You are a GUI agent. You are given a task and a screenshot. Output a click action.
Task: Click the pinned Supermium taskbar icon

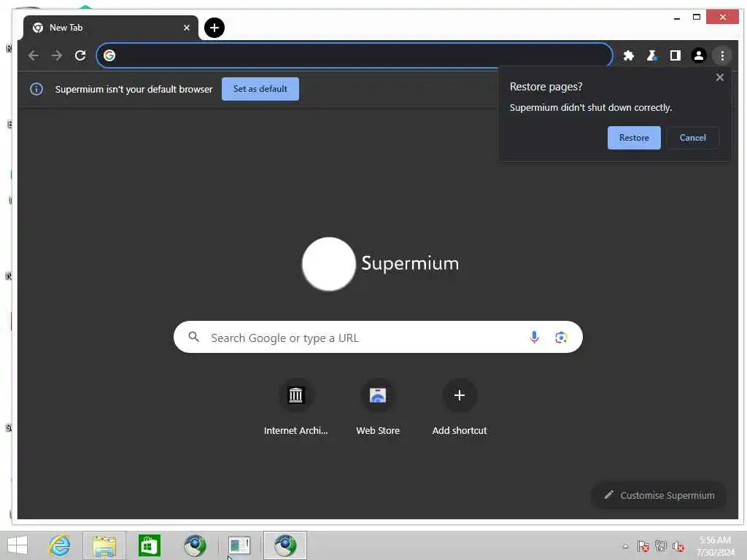195,545
